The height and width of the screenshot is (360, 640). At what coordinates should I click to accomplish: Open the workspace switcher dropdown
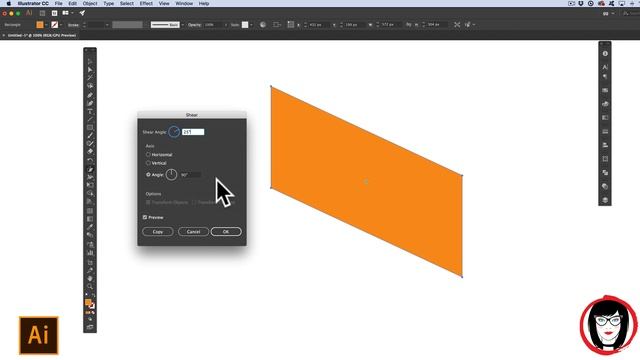609,13
